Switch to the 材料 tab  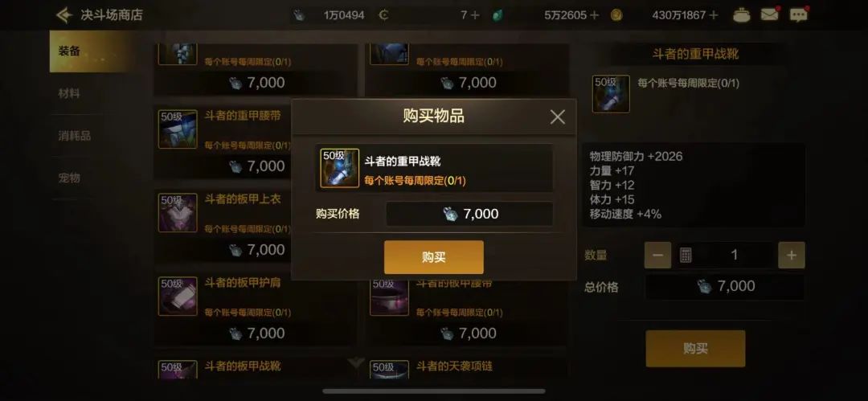click(69, 93)
